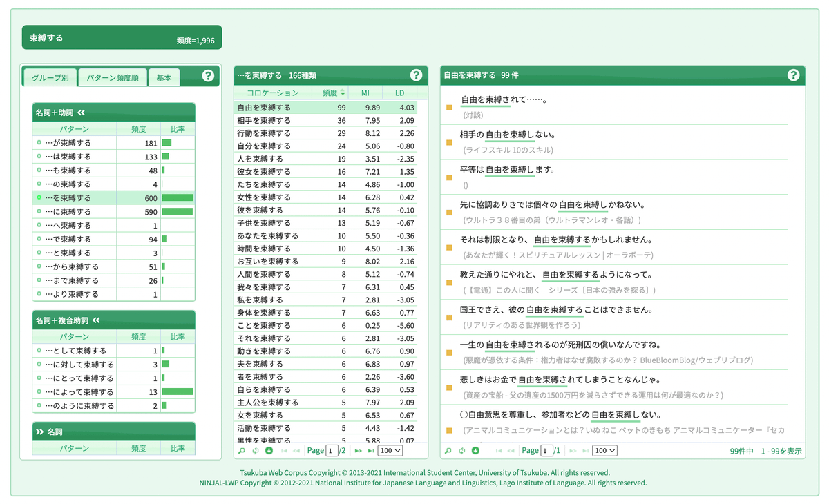Collapse the 名詞＋助詞 group
Screen dimensions: 829x504
(82, 113)
